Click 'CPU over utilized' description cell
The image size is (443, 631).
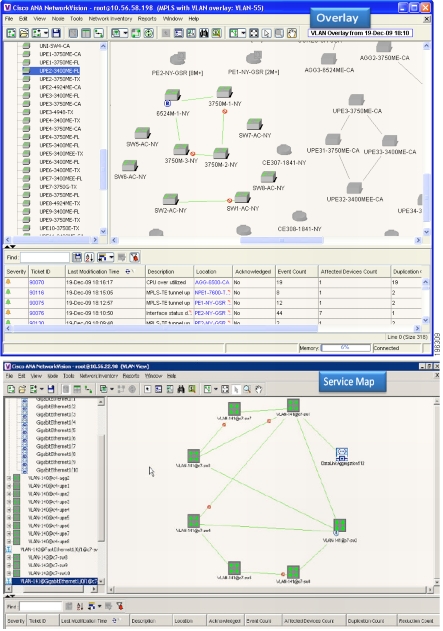(169, 283)
